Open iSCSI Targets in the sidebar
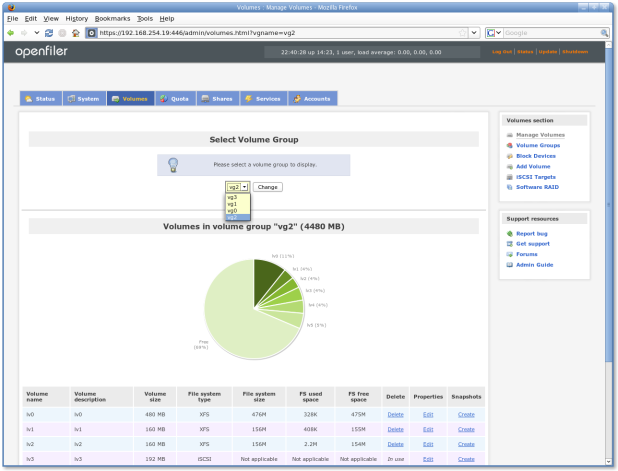The width and height of the screenshot is (618, 471). (535, 176)
